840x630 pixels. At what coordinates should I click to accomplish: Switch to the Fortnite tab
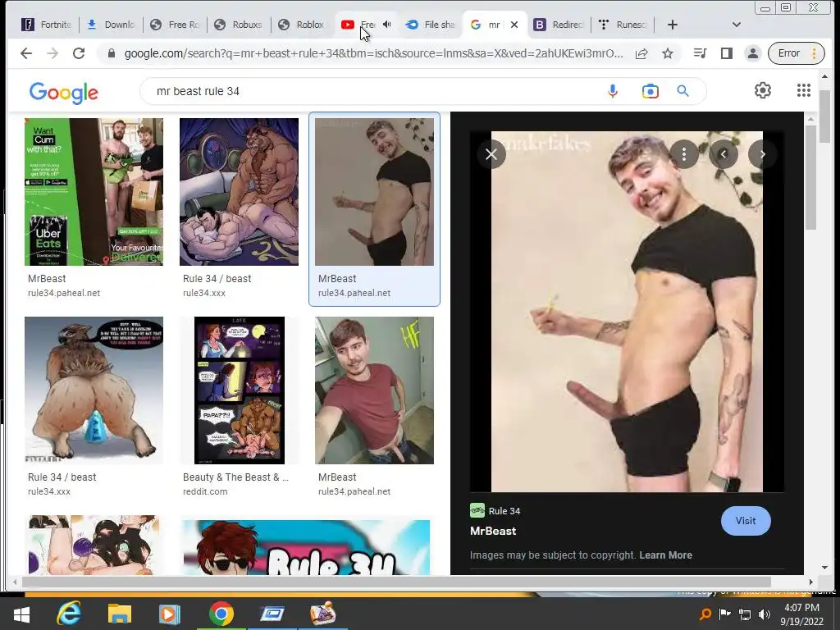(46, 25)
